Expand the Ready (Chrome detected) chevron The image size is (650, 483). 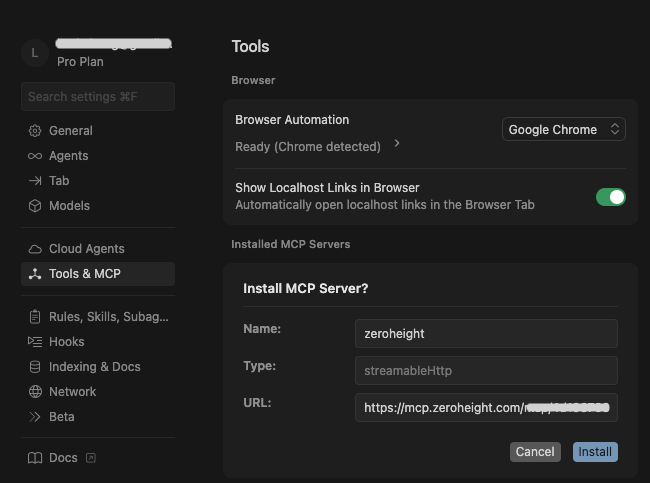click(x=397, y=144)
